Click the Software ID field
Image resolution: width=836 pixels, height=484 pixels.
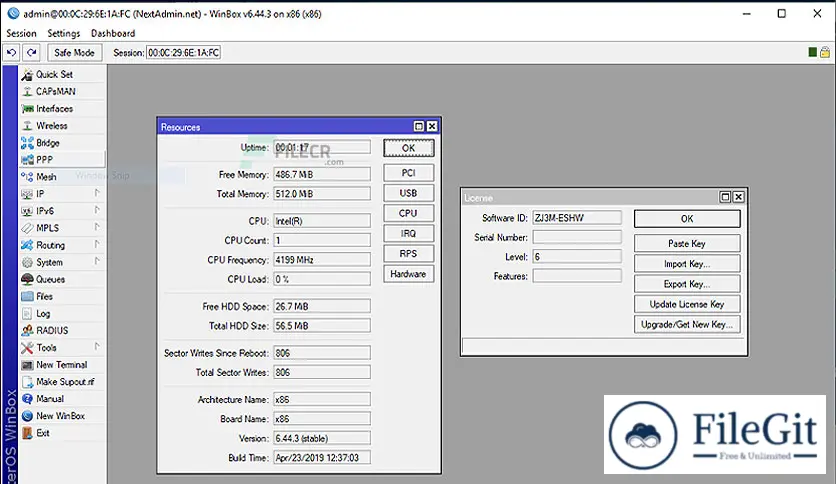(x=577, y=217)
